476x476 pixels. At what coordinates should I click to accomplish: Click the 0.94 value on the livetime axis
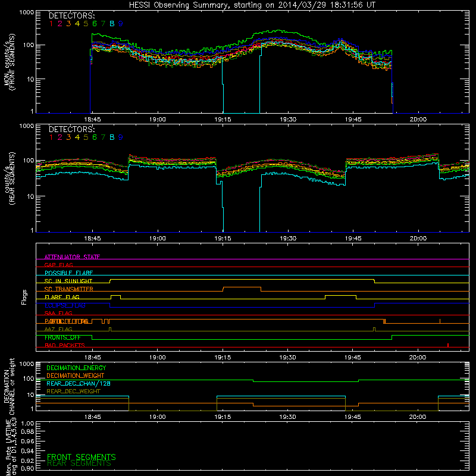tap(27, 451)
